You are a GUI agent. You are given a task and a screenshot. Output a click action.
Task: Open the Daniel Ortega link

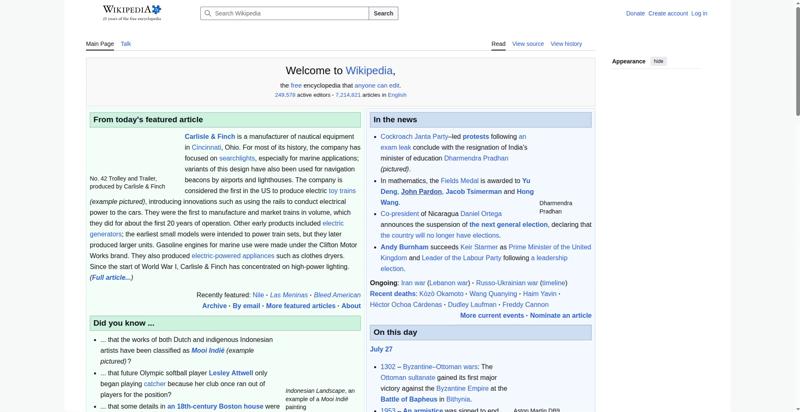point(481,214)
